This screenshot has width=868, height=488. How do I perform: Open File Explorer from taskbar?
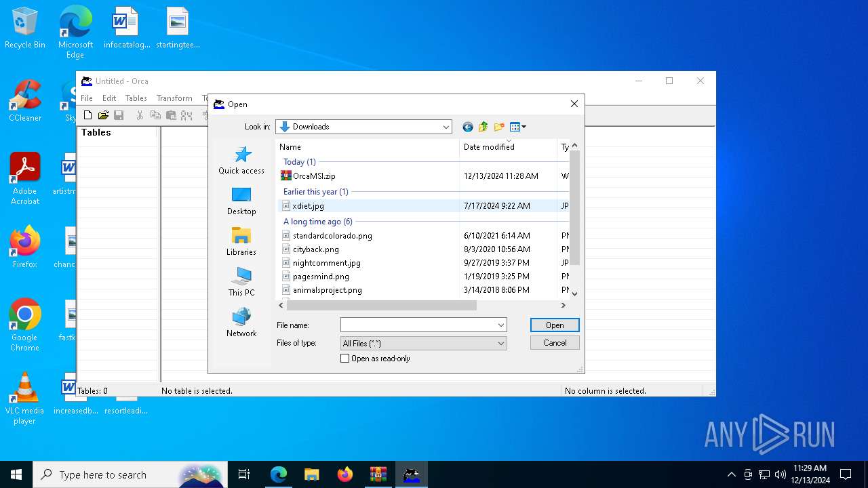tap(311, 474)
